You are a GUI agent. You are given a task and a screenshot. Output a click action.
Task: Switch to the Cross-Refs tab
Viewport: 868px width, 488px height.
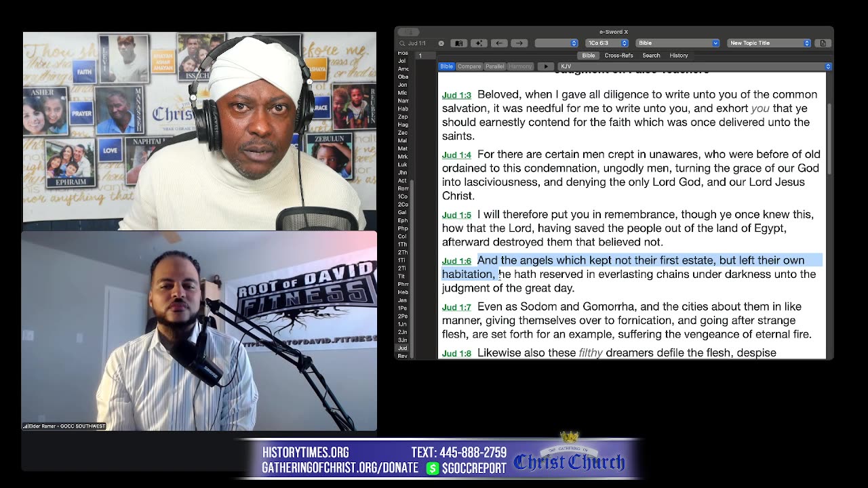[618, 56]
